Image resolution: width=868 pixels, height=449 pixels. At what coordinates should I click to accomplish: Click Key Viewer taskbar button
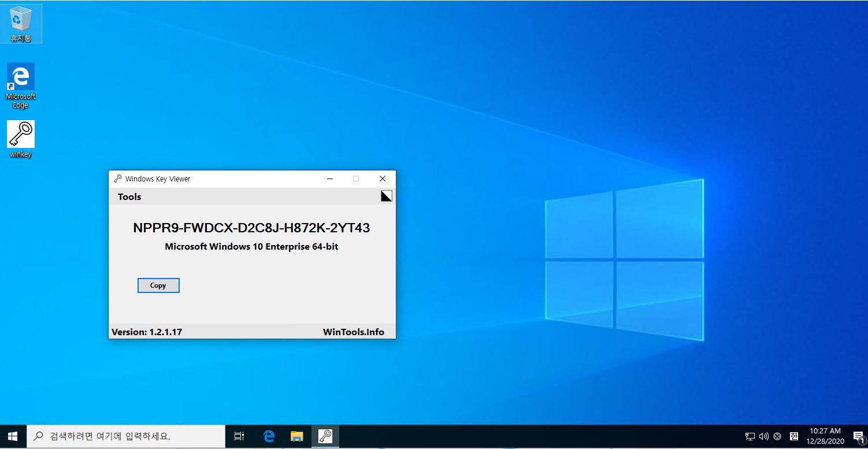click(x=325, y=437)
